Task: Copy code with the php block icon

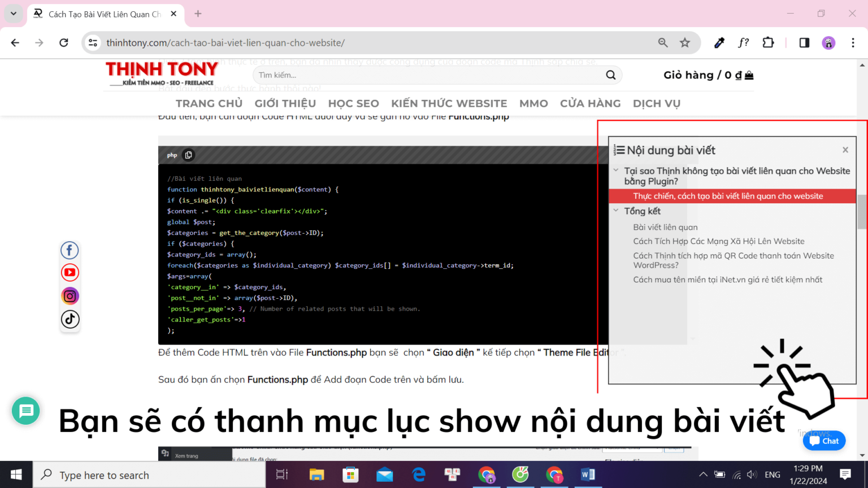Action: pyautogui.click(x=189, y=155)
